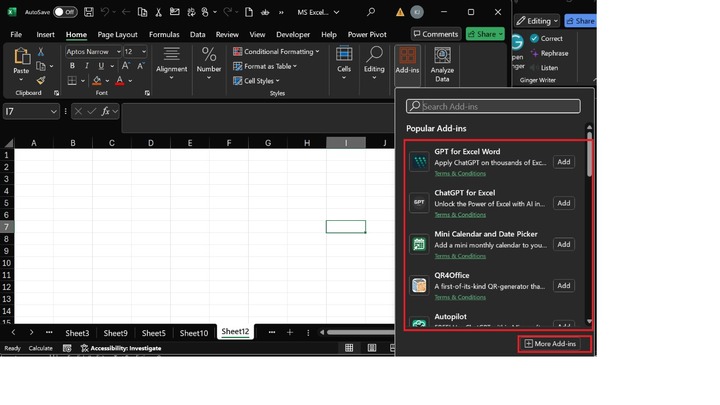This screenshot has height=405, width=720.
Task: Click the Cut scissors icon in ribbon
Action: click(42, 52)
